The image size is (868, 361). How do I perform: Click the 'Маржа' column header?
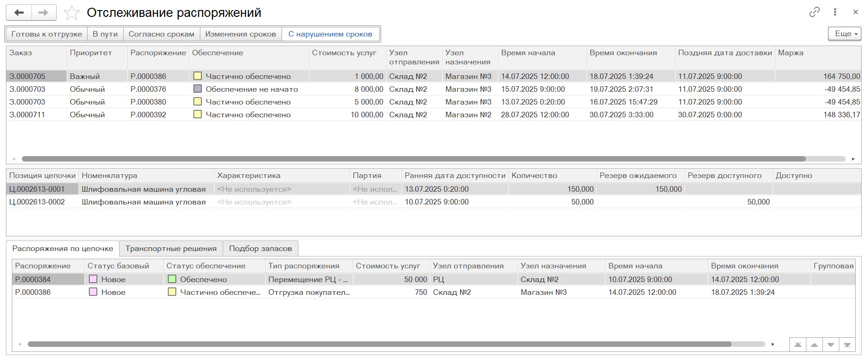click(790, 53)
